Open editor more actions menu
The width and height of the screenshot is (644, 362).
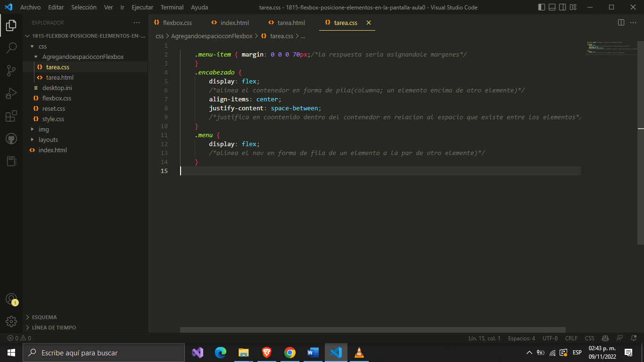(633, 23)
